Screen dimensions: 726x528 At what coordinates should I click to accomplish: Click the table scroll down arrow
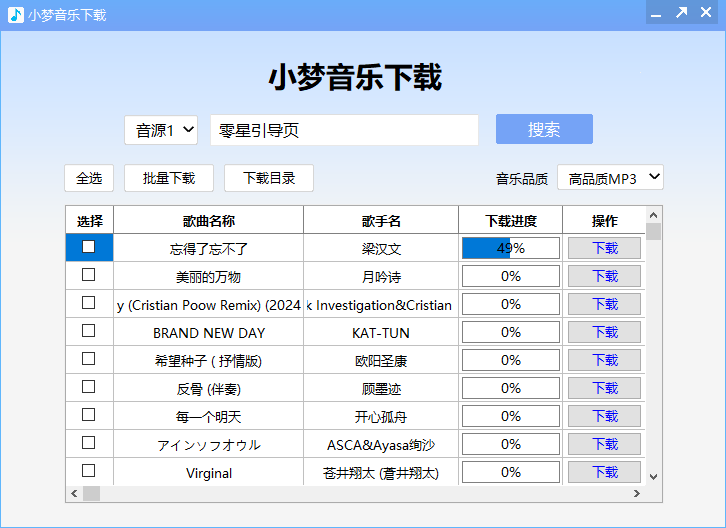click(x=653, y=477)
